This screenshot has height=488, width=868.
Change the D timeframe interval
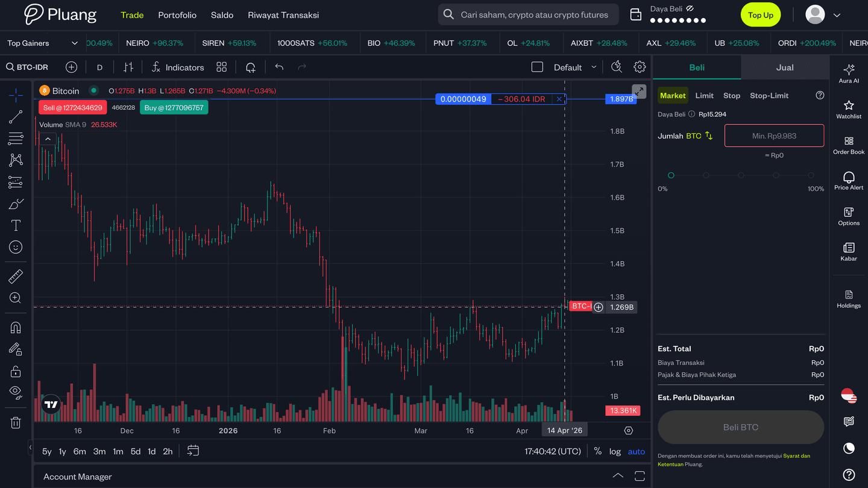100,67
